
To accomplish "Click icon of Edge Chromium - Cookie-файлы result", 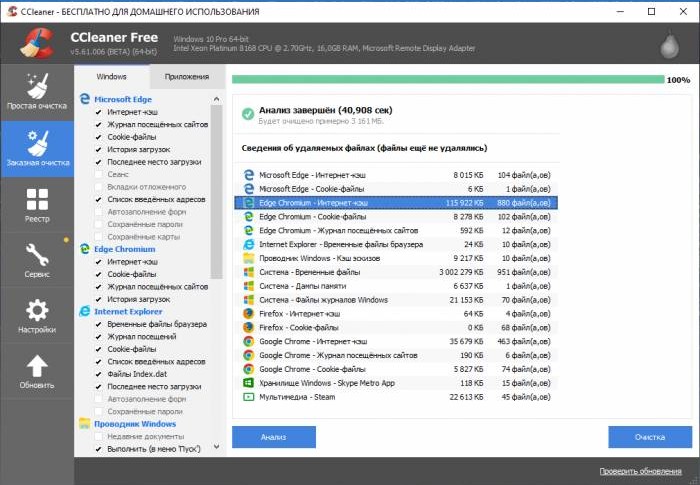I will click(x=249, y=217).
